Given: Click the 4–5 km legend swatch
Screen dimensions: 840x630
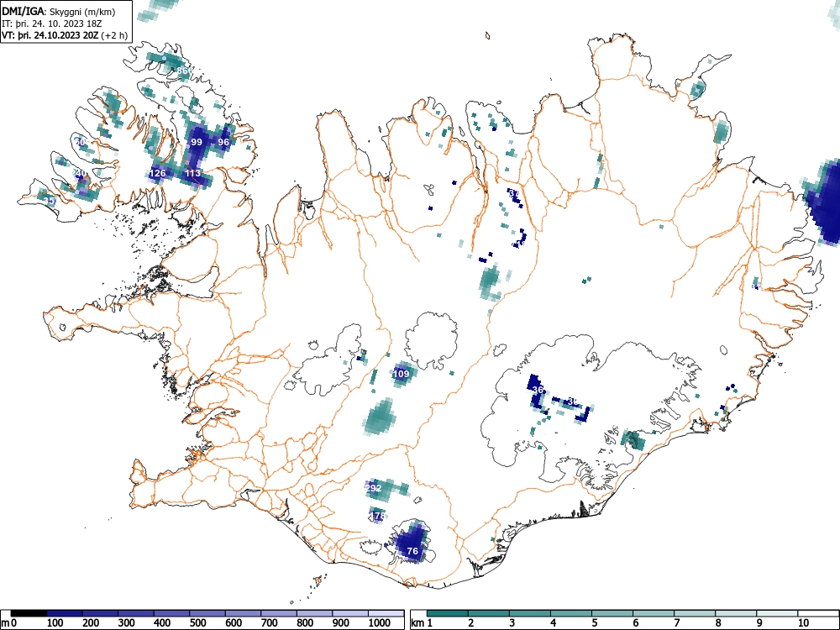Looking at the screenshot, I should click(571, 613).
